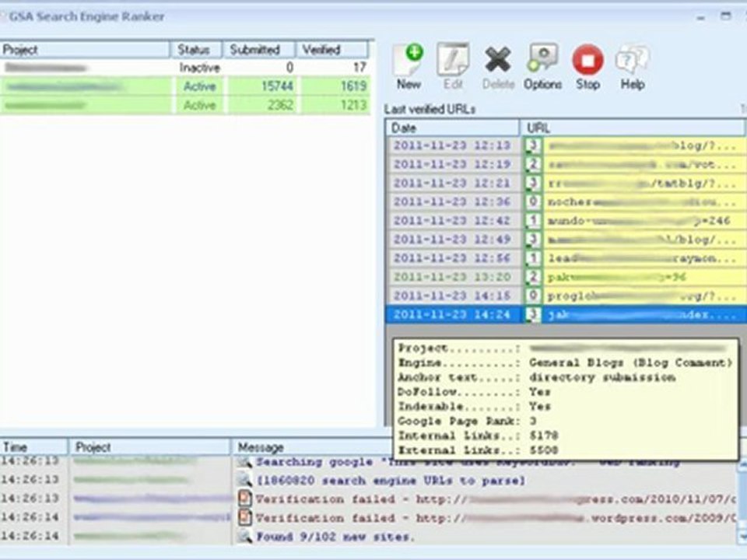
Task: Click the URL column header
Action: (x=633, y=128)
